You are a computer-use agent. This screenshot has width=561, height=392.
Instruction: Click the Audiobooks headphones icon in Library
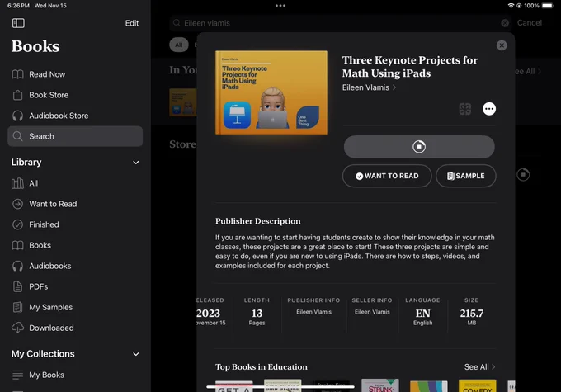coord(17,266)
